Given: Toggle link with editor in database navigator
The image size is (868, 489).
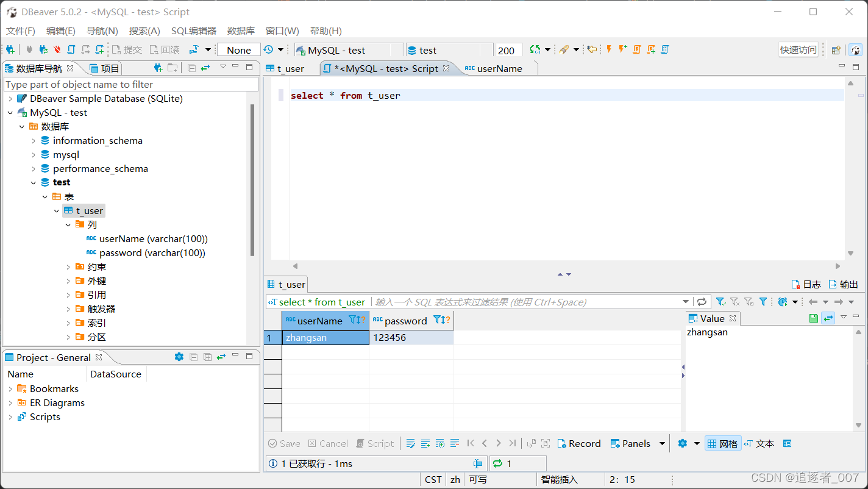Looking at the screenshot, I should [205, 68].
